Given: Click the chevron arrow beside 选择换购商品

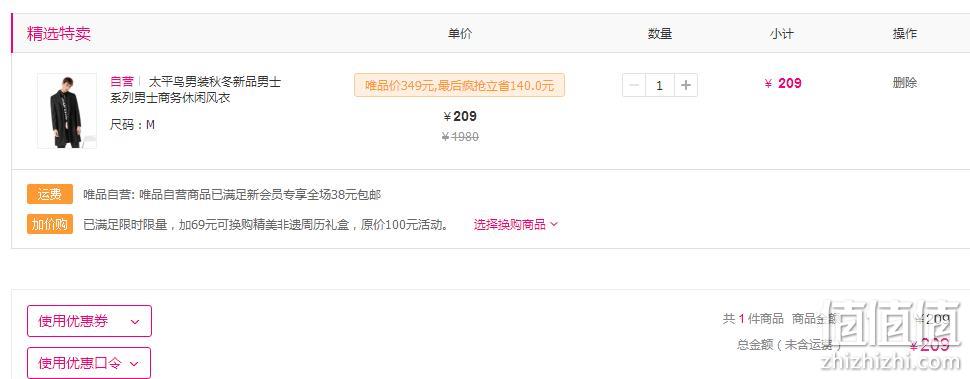Looking at the screenshot, I should coord(554,224).
